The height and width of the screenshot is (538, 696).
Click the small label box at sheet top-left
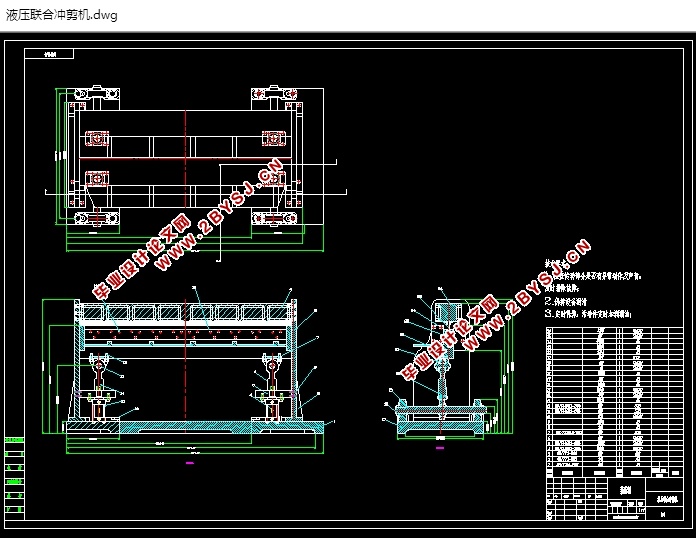pos(49,54)
